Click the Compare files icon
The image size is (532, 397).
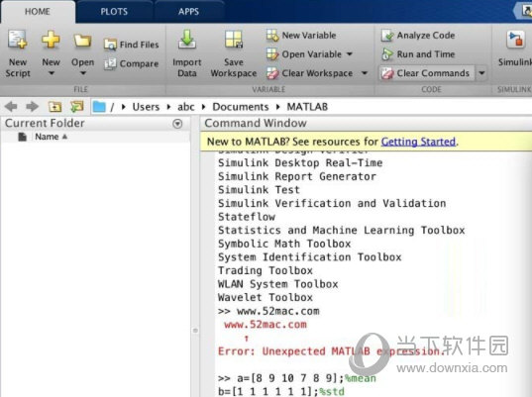click(110, 63)
